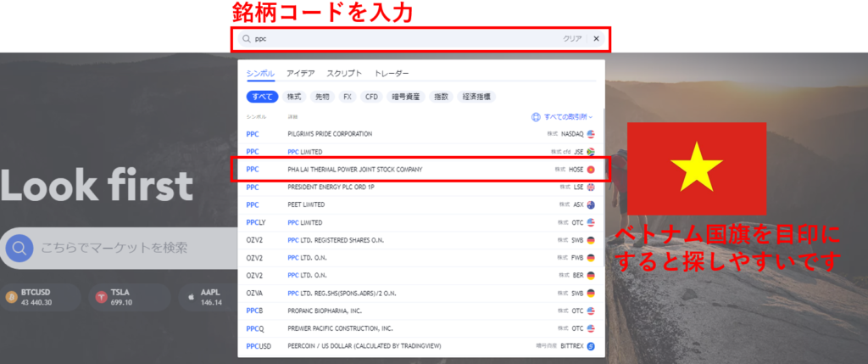Image resolution: width=868 pixels, height=364 pixels.
Task: Open President Energy PLC LSE result
Action: pyautogui.click(x=420, y=188)
